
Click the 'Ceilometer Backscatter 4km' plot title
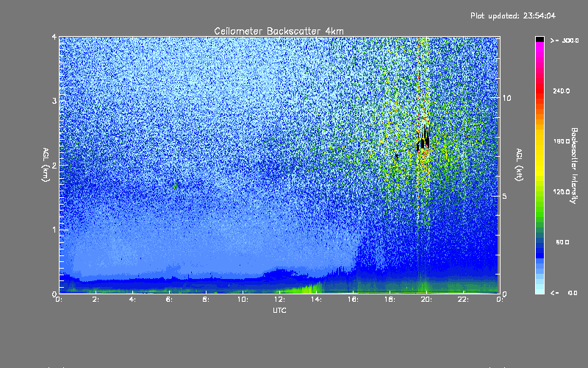pyautogui.click(x=279, y=31)
